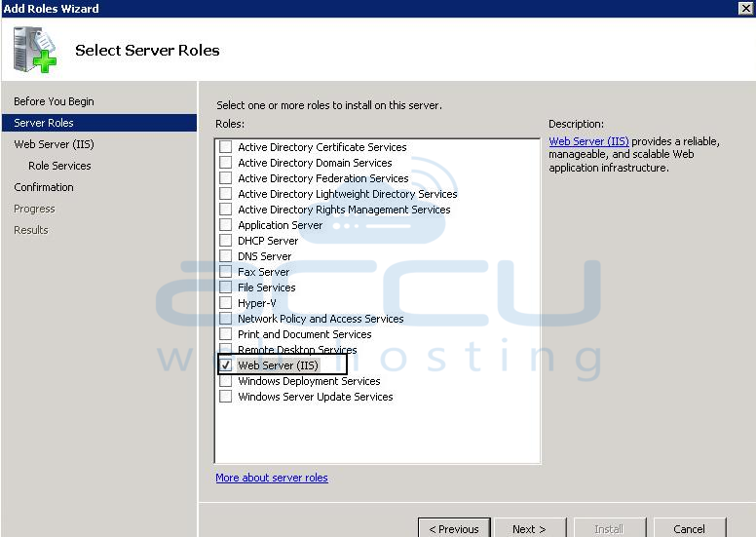Viewport: 756px width, 537px height.
Task: Uncheck the Web Server (IIS) checkbox
Action: 225,365
